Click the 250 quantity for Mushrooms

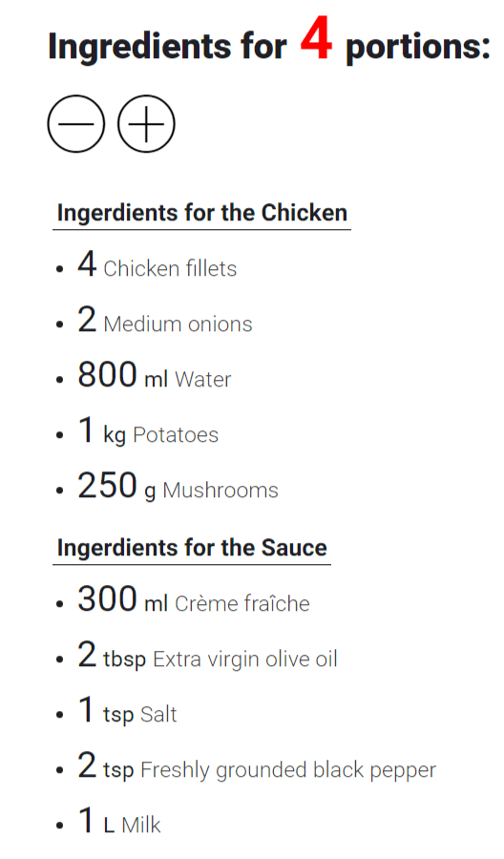click(x=107, y=486)
